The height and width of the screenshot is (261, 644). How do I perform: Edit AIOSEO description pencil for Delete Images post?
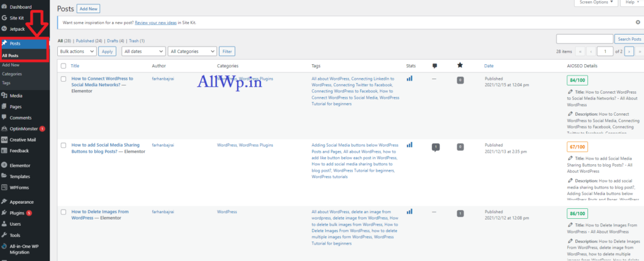[570, 242]
